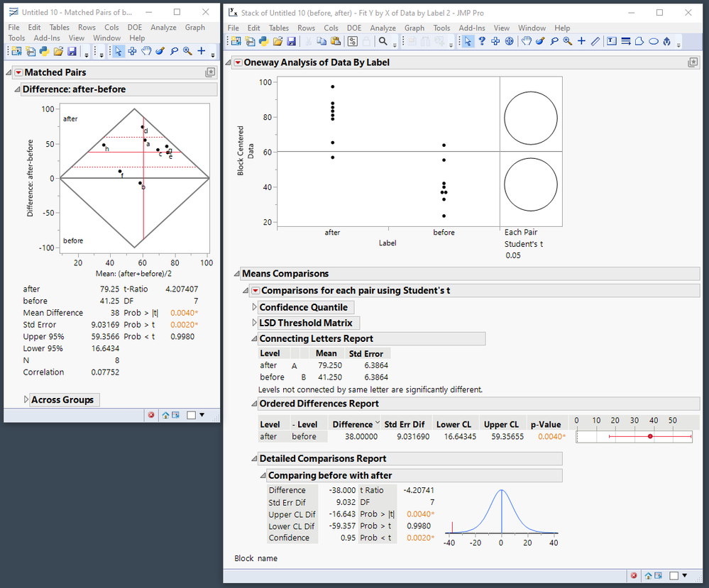Image resolution: width=709 pixels, height=588 pixels.
Task: Expand the Confidence Quantile section
Action: [255, 307]
